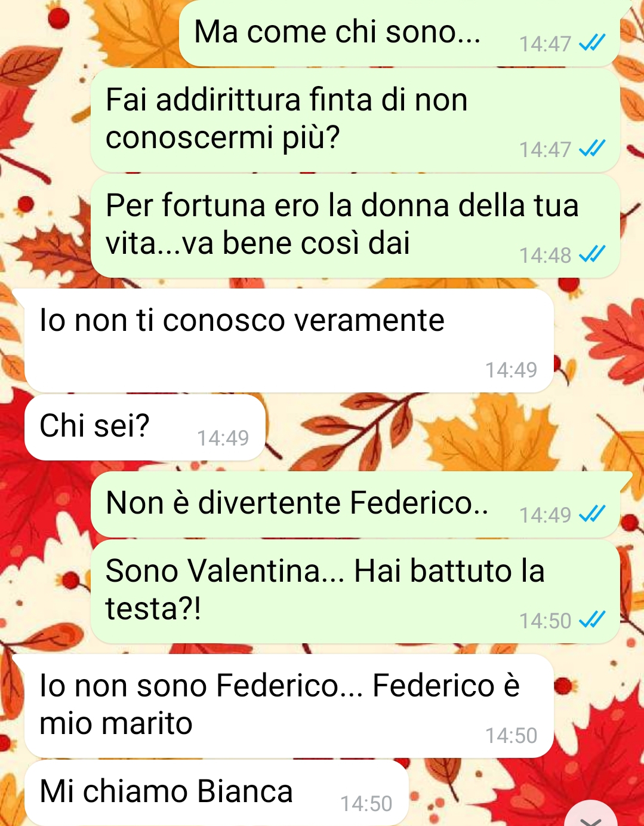Viewport: 644px width, 826px height.
Task: Tap read ticks on 'Ma come chi sono...'
Action: pos(592,43)
